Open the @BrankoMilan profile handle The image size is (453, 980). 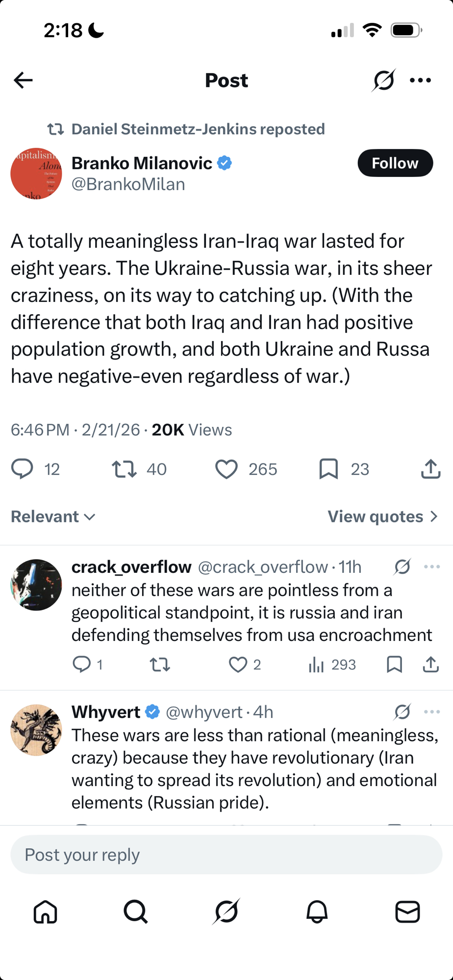pos(128,184)
